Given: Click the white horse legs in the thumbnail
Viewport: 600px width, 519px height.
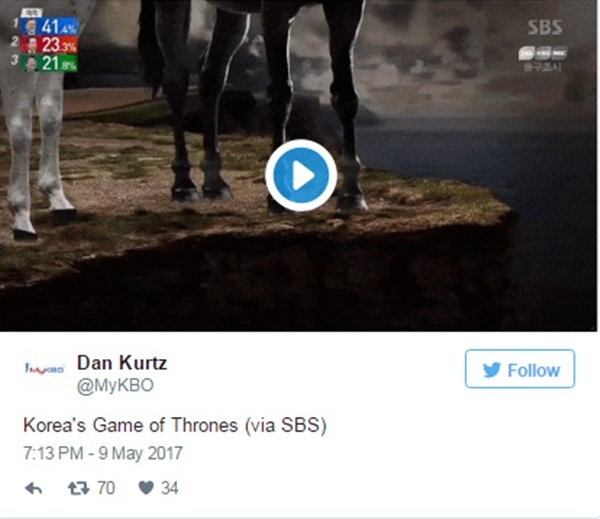Looking at the screenshot, I should pos(36,145).
